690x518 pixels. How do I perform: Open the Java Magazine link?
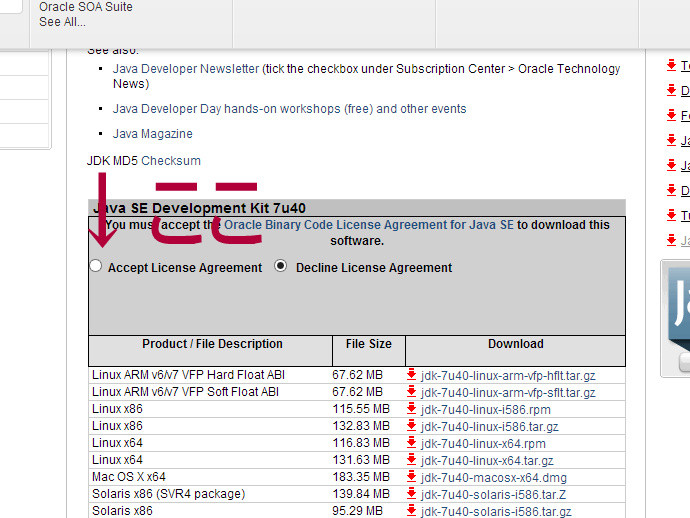point(152,134)
